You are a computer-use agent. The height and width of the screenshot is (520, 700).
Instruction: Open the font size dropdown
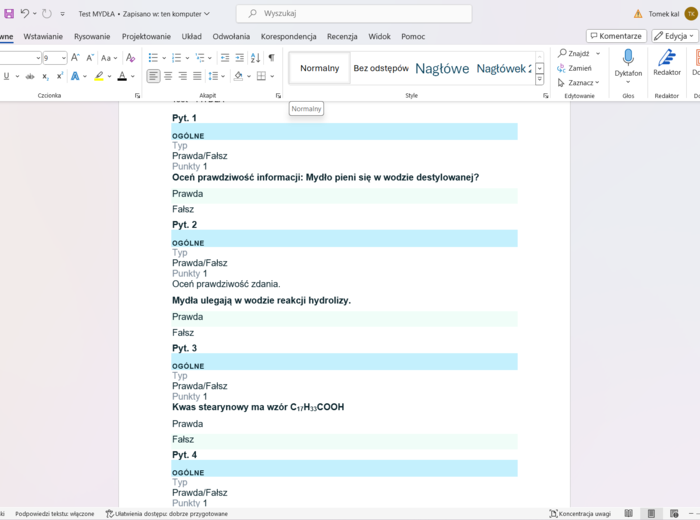tap(64, 58)
